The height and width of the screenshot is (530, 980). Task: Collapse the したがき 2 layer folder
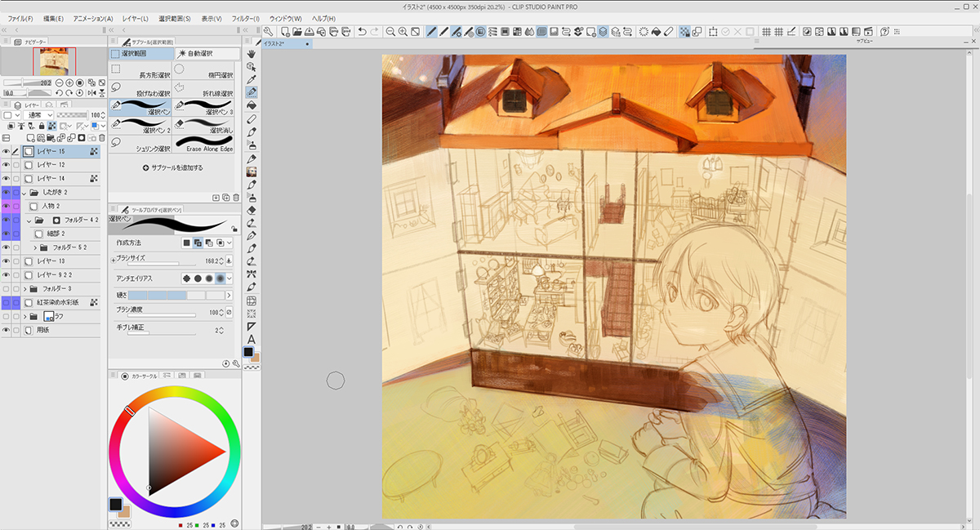(x=24, y=193)
